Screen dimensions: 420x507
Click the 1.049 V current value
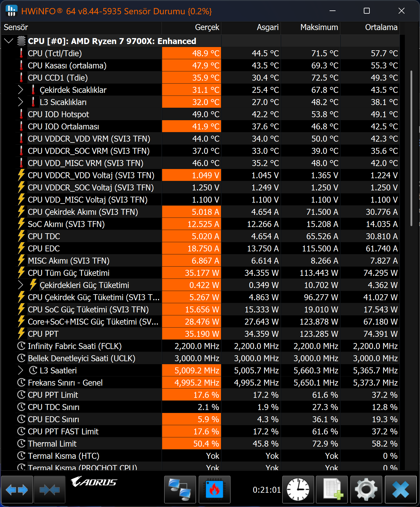click(x=192, y=175)
